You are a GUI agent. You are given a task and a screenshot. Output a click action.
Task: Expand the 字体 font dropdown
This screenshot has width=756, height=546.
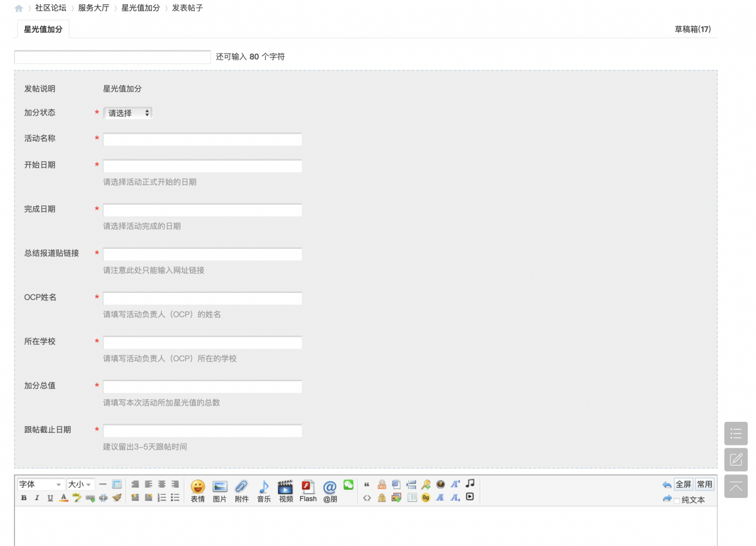pyautogui.click(x=41, y=485)
